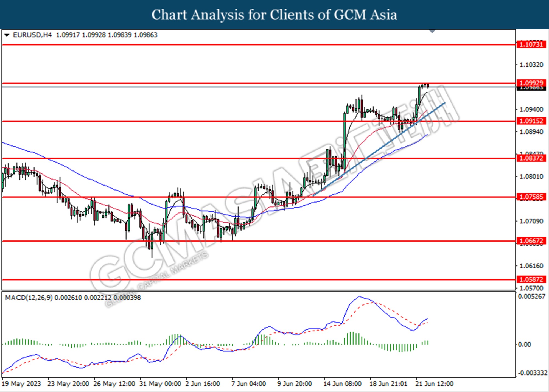
Task: Click the 1.08010 price axis value
Action: point(531,177)
